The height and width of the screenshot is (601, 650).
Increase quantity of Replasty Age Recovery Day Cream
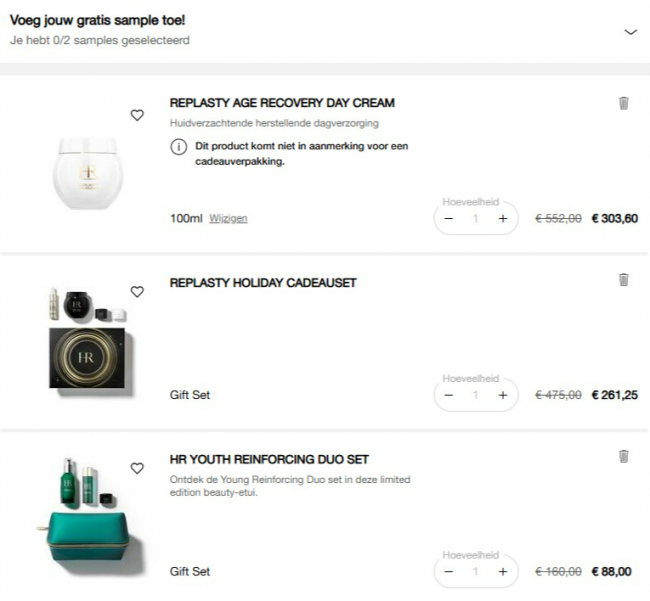coord(503,219)
